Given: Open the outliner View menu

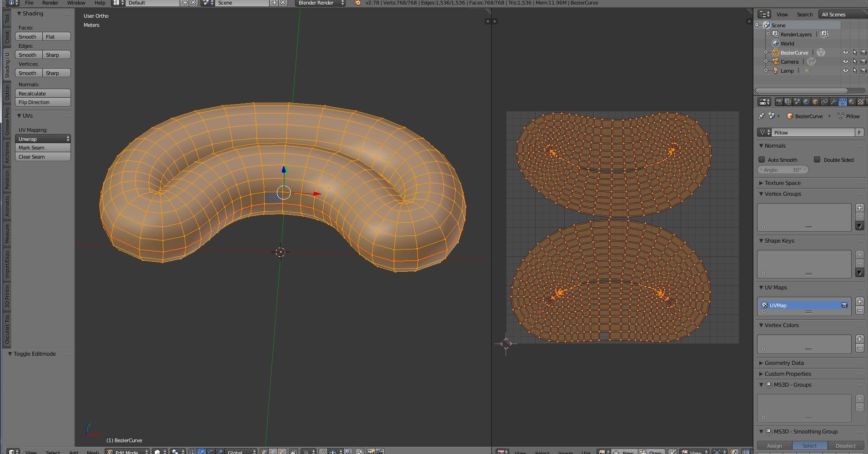Looking at the screenshot, I should tap(782, 15).
